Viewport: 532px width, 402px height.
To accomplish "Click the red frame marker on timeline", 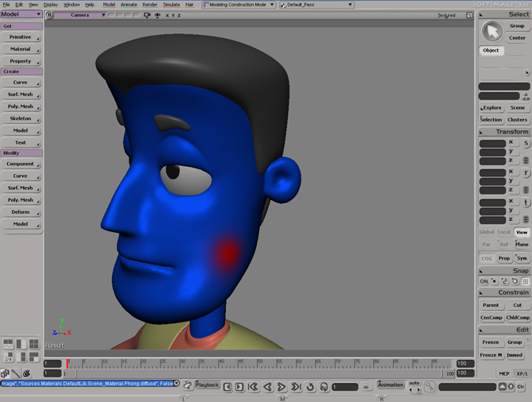I will [x=68, y=363].
